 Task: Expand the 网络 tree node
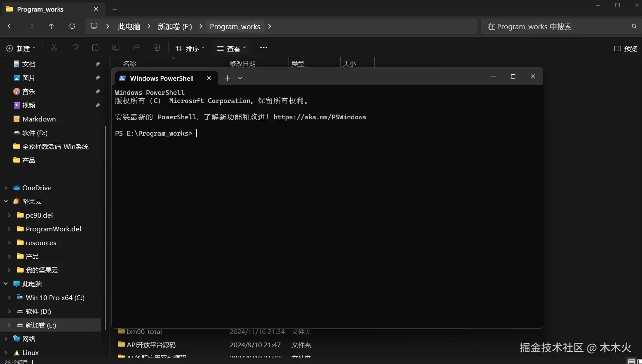coord(6,339)
